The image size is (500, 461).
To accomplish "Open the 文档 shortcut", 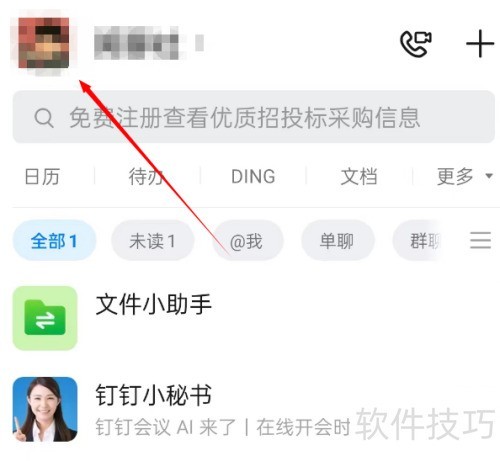I will (359, 176).
